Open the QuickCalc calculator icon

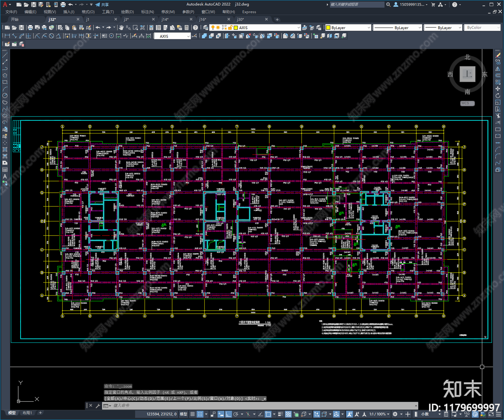[x=186, y=28]
